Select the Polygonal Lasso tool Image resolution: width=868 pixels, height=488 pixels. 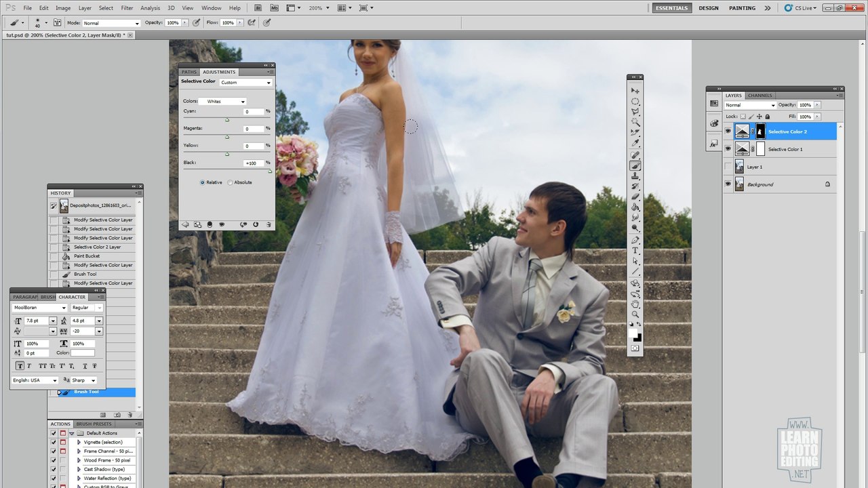click(635, 111)
